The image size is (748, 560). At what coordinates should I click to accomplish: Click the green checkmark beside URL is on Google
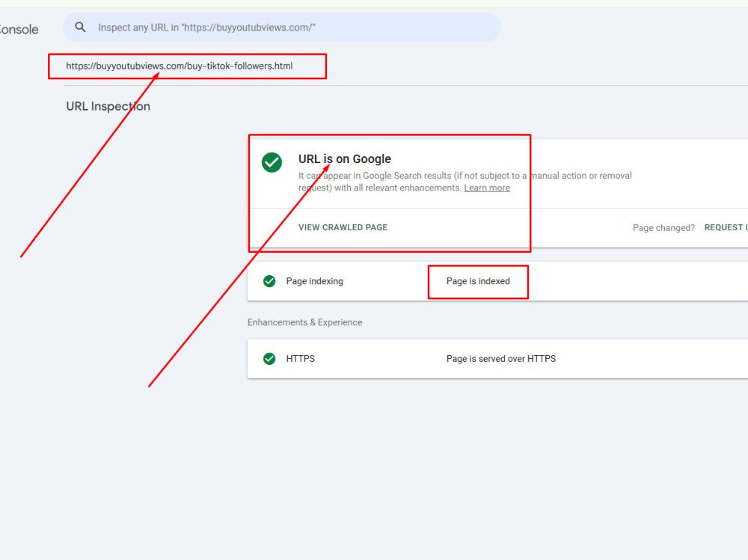272,162
